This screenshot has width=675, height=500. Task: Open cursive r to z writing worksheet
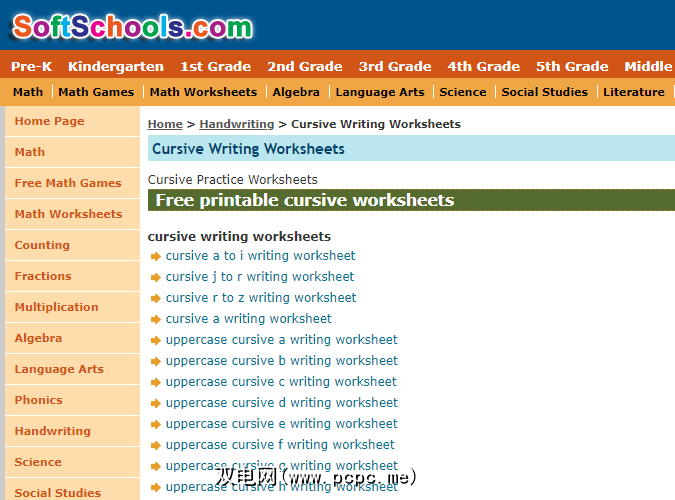pos(261,298)
